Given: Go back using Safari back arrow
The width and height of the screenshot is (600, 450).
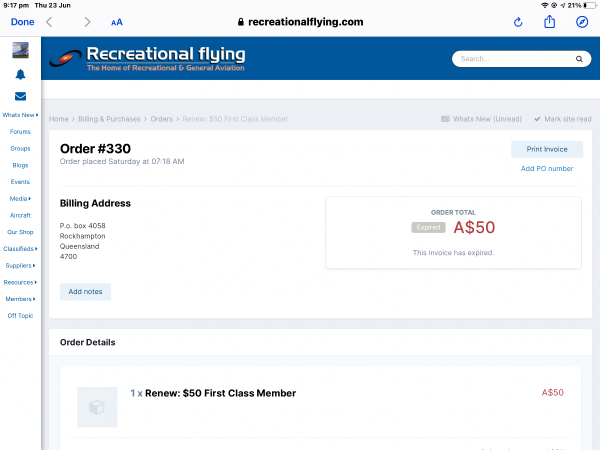Looking at the screenshot, I should [x=51, y=22].
